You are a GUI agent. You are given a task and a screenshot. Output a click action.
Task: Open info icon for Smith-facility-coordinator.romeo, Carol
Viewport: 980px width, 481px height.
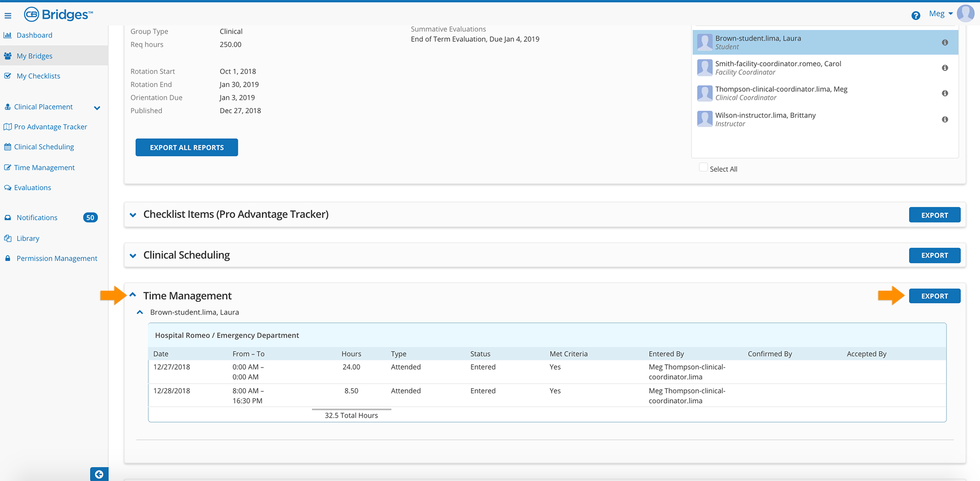pos(945,68)
